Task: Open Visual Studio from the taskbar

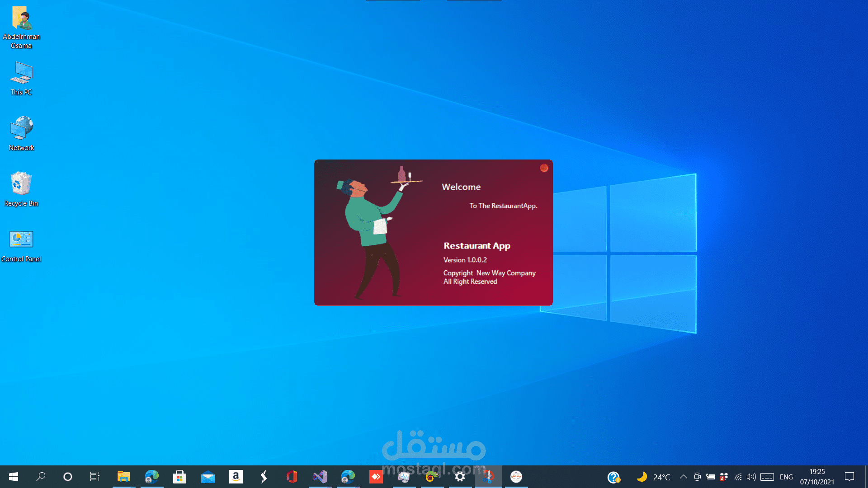Action: pyautogui.click(x=320, y=477)
